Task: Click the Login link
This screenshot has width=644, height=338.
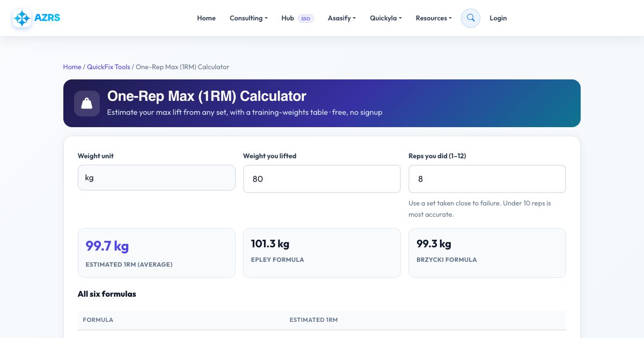Action: (x=498, y=18)
